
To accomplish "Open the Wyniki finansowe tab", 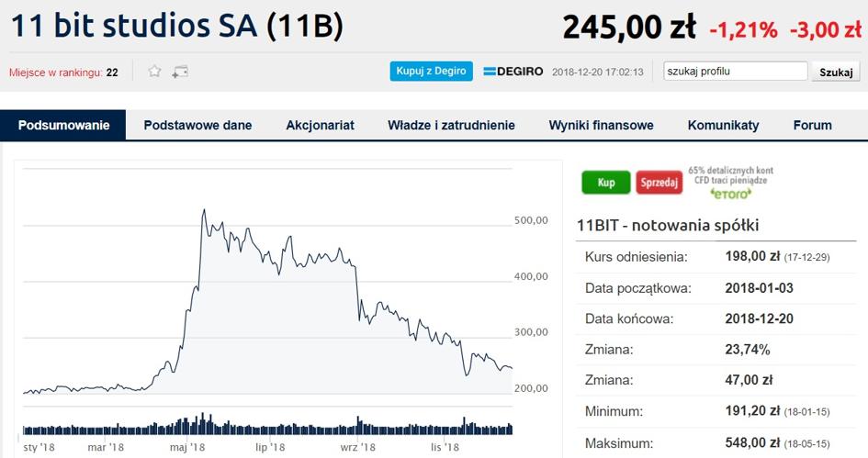I will click(602, 125).
